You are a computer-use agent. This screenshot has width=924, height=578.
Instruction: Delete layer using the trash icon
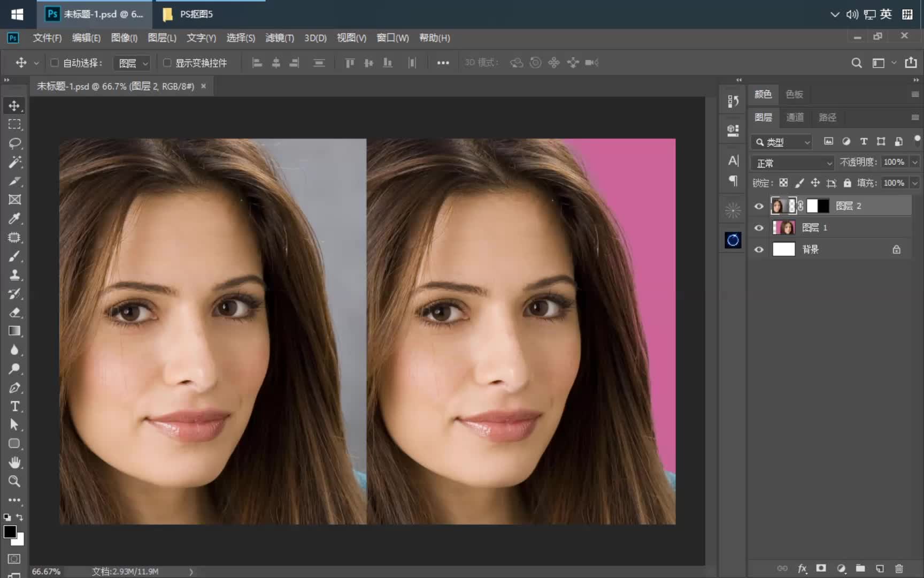click(899, 568)
